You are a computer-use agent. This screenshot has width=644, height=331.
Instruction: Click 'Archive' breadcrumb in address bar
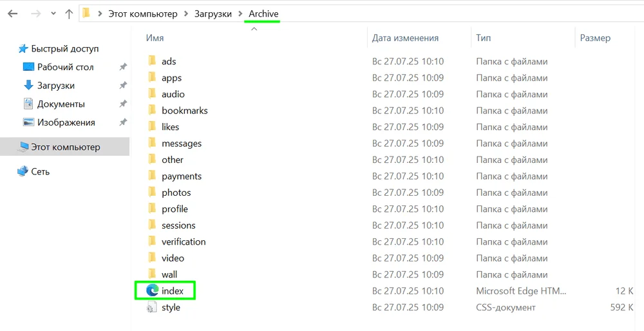coord(263,14)
